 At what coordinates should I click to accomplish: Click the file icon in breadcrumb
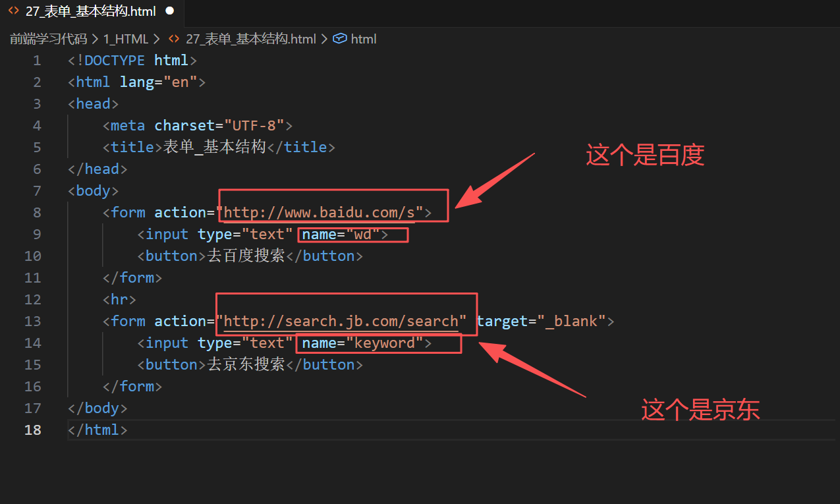(x=174, y=39)
